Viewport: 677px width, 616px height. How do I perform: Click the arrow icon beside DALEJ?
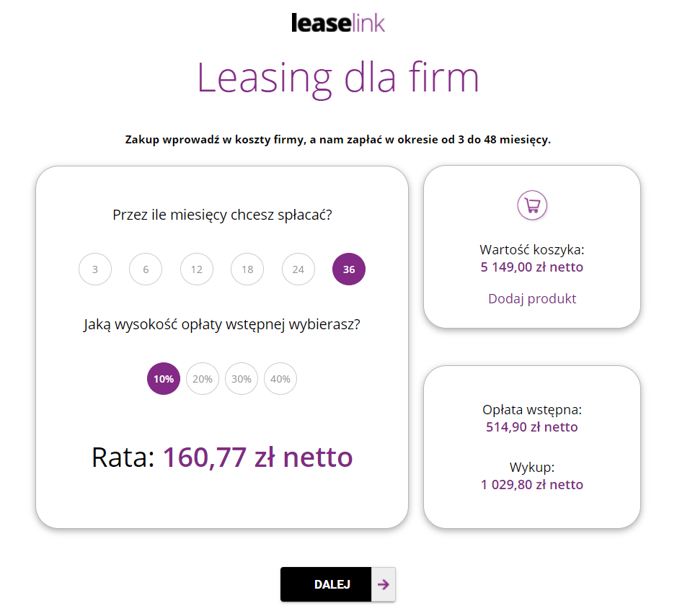click(384, 584)
